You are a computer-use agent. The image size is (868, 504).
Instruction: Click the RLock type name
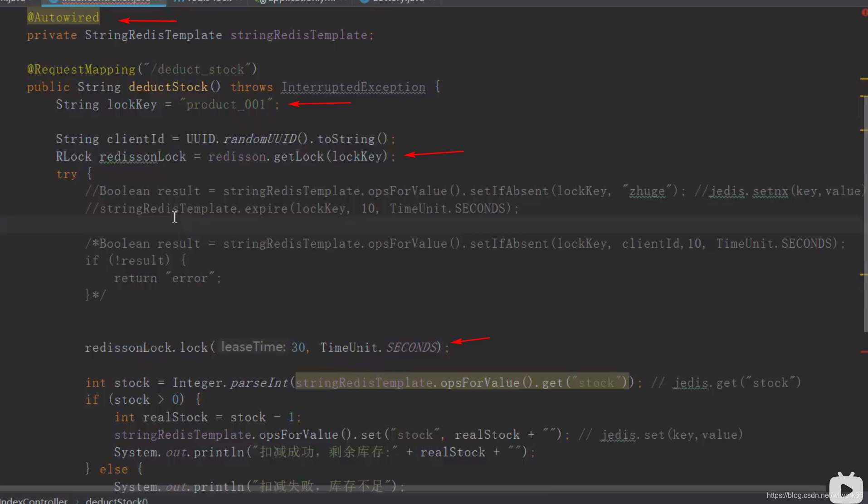click(x=74, y=156)
